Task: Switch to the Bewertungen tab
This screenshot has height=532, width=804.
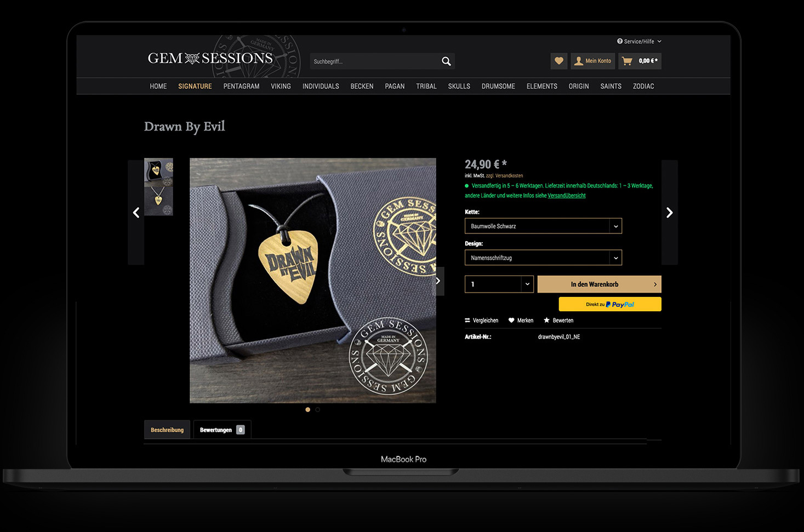Action: click(222, 430)
